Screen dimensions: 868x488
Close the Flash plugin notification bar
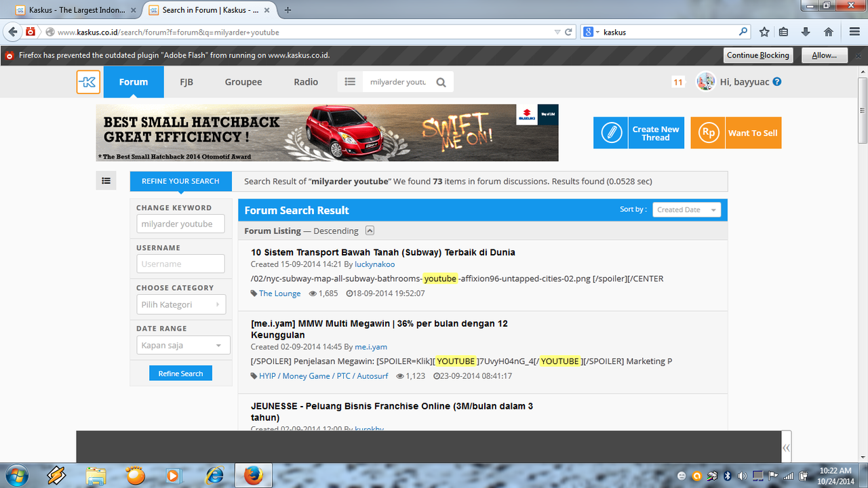click(x=859, y=56)
